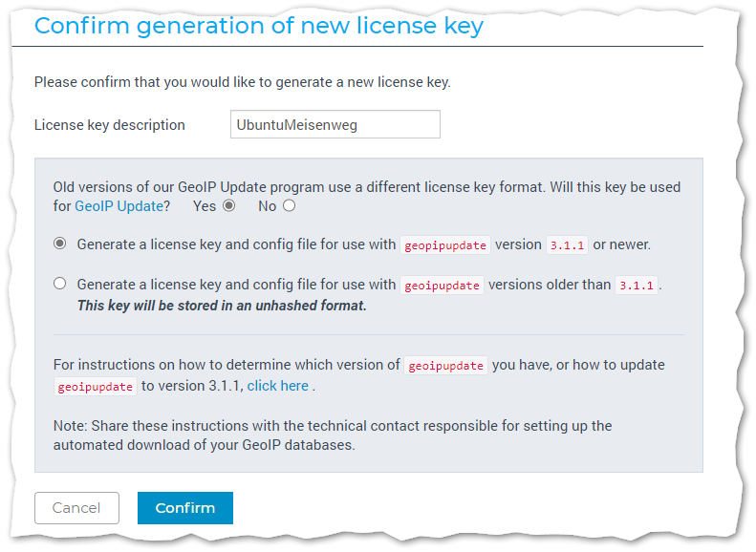Click the 3.1.1 code tag after 'versions older than'
The image size is (756, 552).
(636, 286)
